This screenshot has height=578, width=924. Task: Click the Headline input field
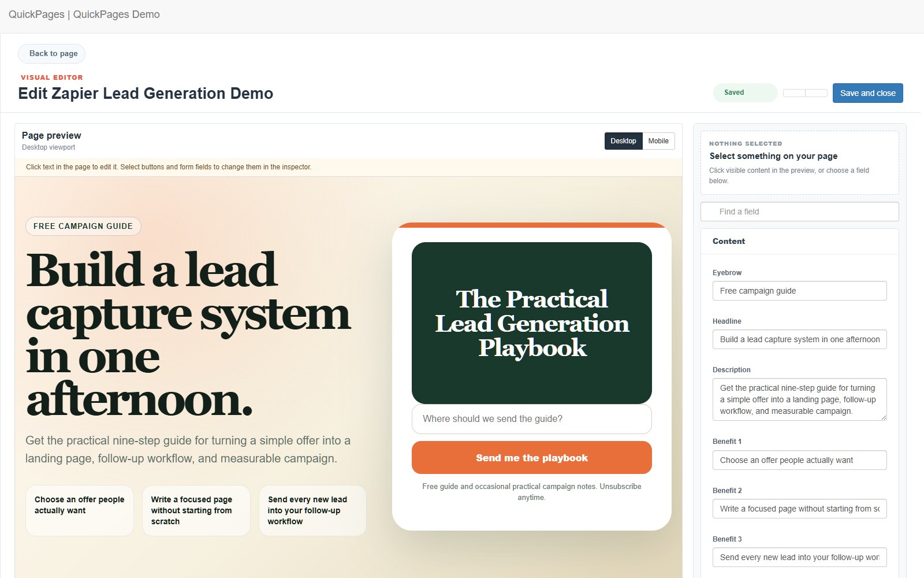coord(799,339)
